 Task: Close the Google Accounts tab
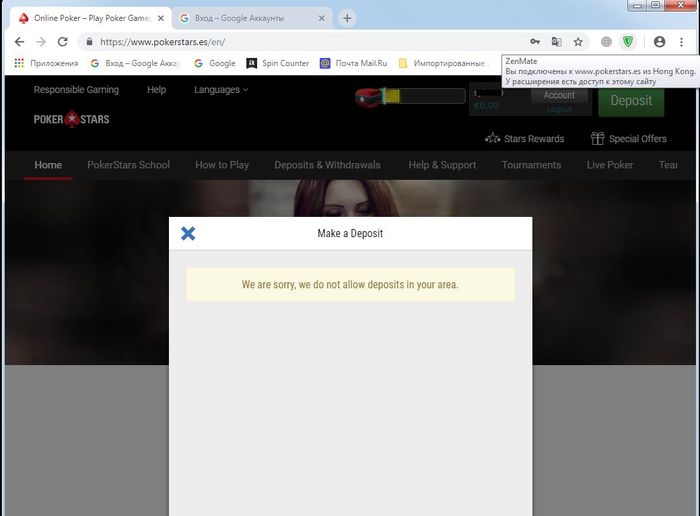321,18
